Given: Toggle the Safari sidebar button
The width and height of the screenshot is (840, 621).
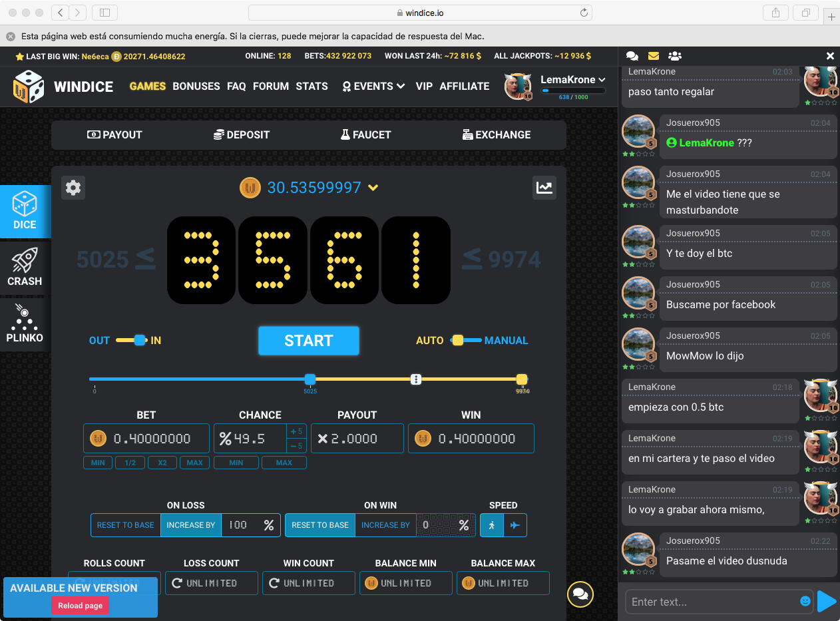Looking at the screenshot, I should pyautogui.click(x=105, y=13).
